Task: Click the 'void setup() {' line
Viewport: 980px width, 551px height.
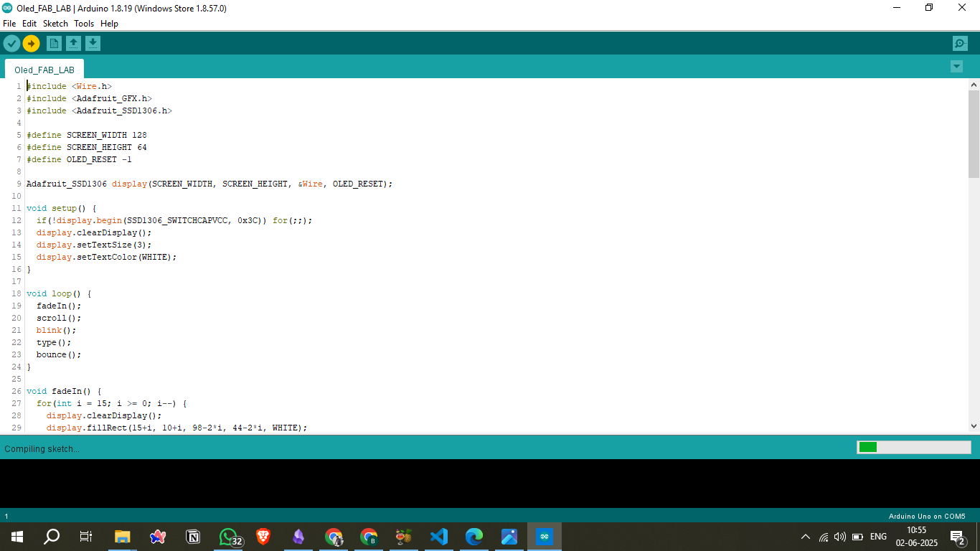Action: 62,208
